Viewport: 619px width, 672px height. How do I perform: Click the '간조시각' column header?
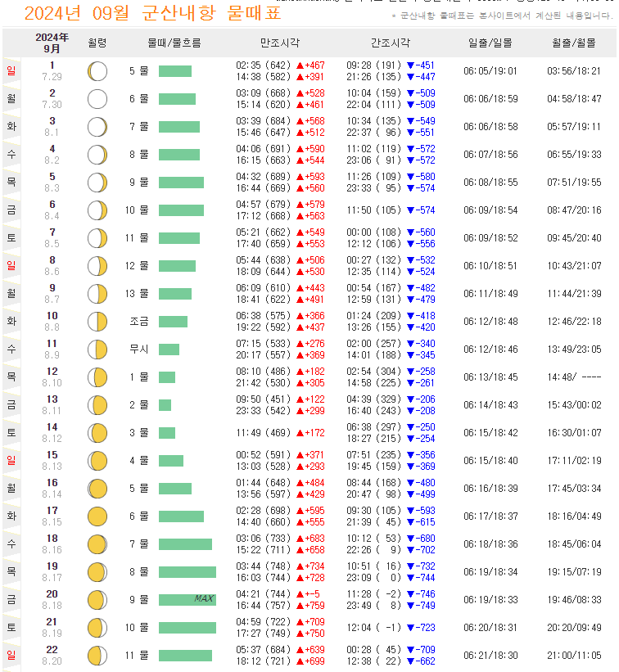pyautogui.click(x=391, y=43)
